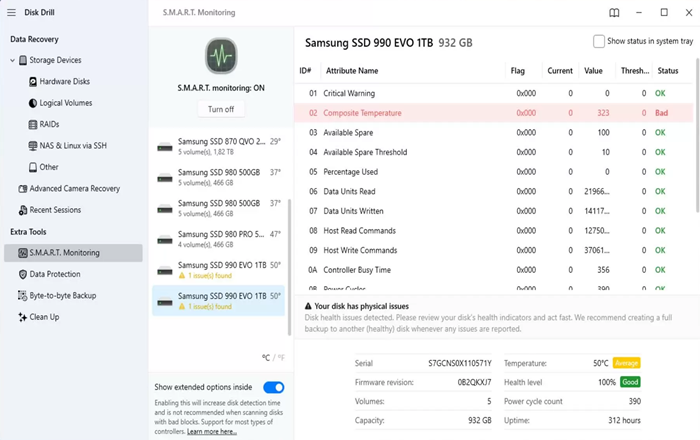Click serial number S7GCNS0X110571Y

[x=460, y=363]
